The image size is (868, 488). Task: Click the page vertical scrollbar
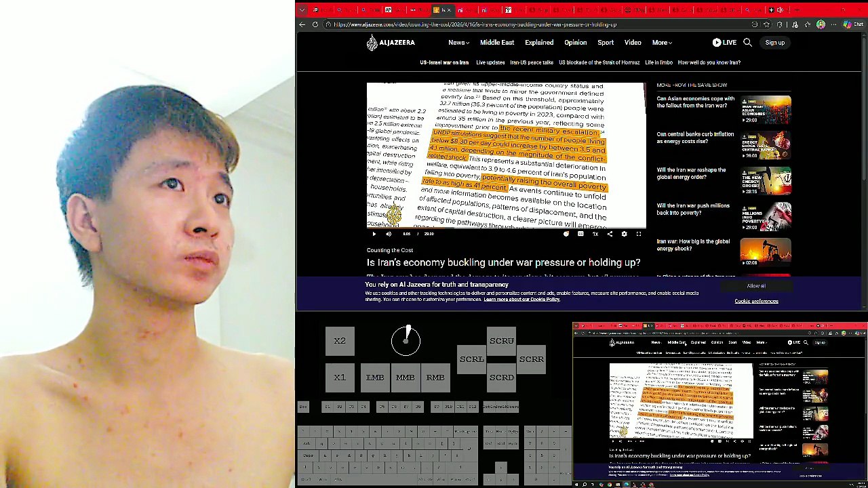[x=865, y=108]
